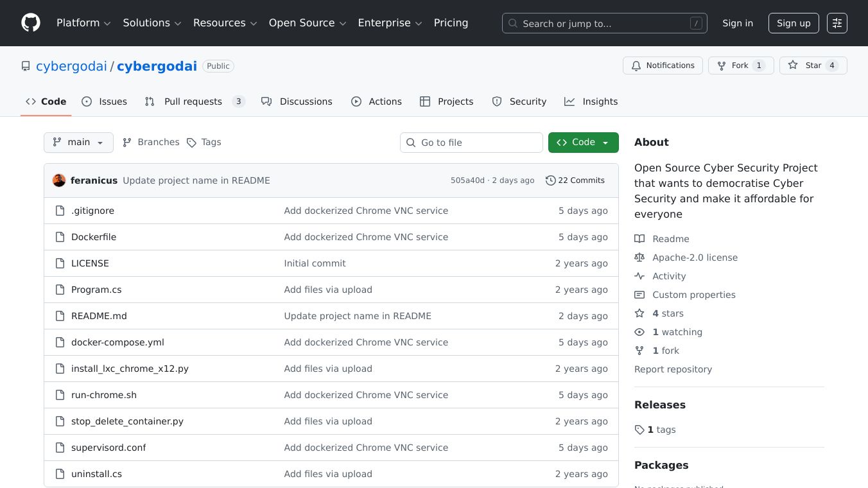The image size is (868, 488).
Task: Click the GitHub logo icon
Action: (x=31, y=23)
